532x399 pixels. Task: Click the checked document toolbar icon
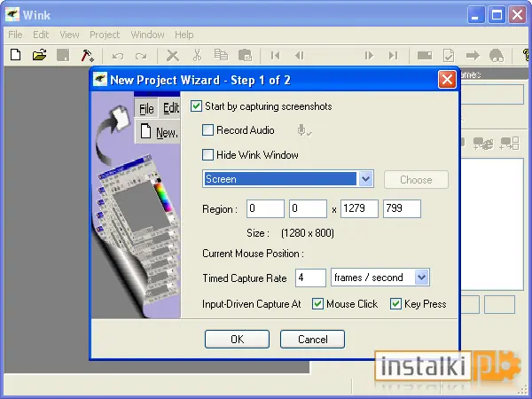(449, 55)
